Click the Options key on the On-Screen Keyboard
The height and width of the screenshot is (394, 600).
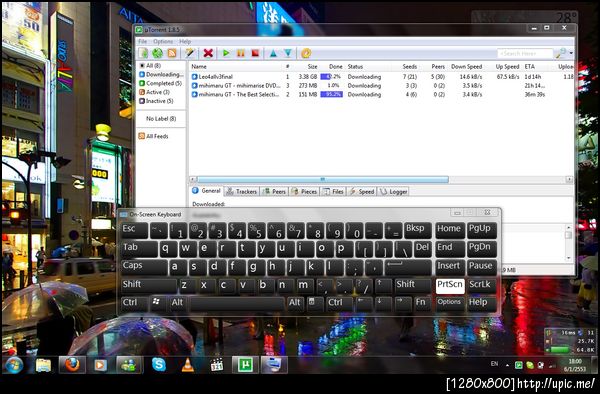[450, 303]
